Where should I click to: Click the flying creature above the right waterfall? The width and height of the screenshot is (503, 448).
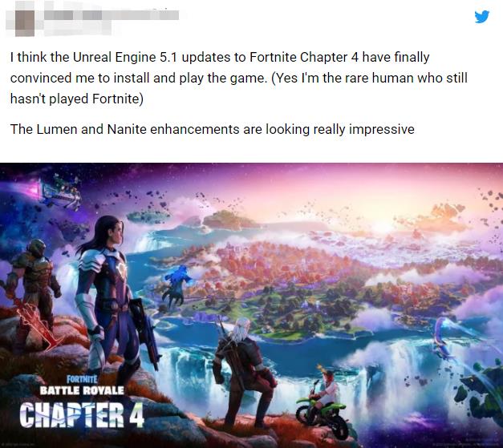[443, 337]
